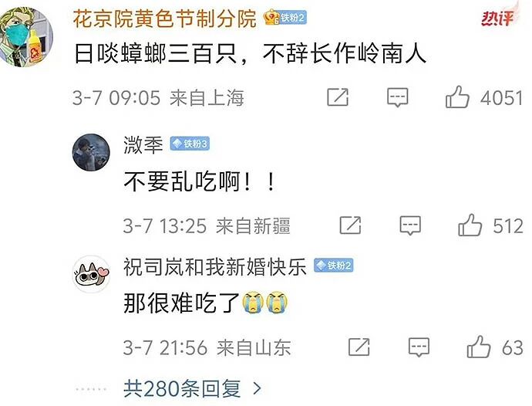Visit username 潋季

pyautogui.click(x=143, y=144)
